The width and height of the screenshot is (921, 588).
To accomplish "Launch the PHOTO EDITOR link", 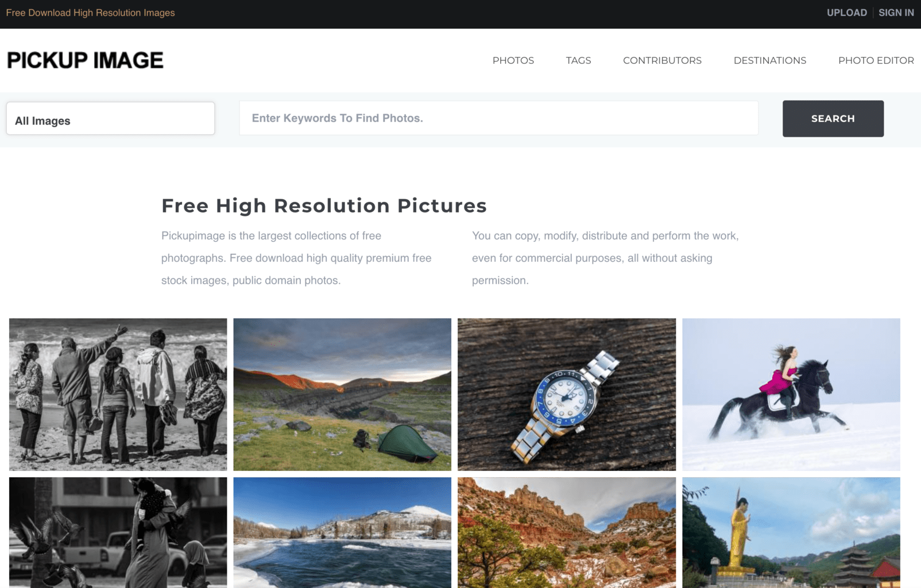I will click(x=876, y=60).
